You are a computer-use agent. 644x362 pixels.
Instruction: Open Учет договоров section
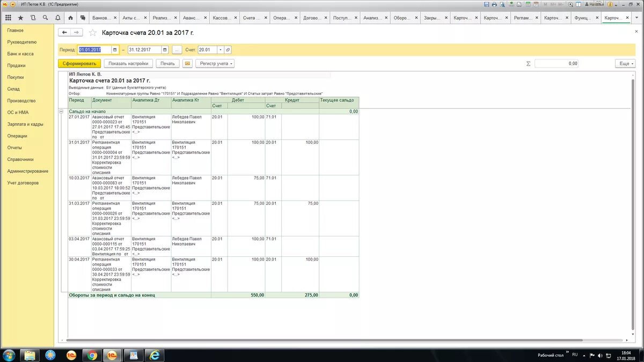click(23, 183)
